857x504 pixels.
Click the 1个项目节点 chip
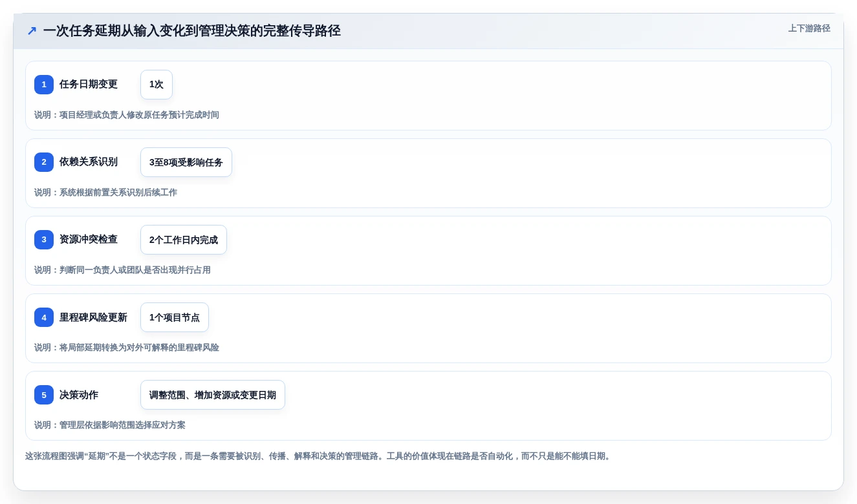(175, 317)
